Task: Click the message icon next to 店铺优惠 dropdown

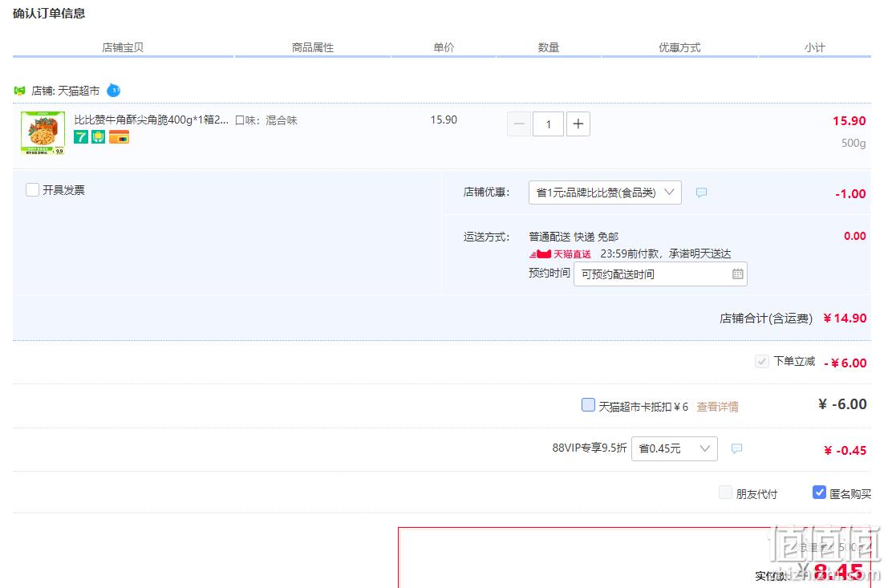Action: click(701, 193)
